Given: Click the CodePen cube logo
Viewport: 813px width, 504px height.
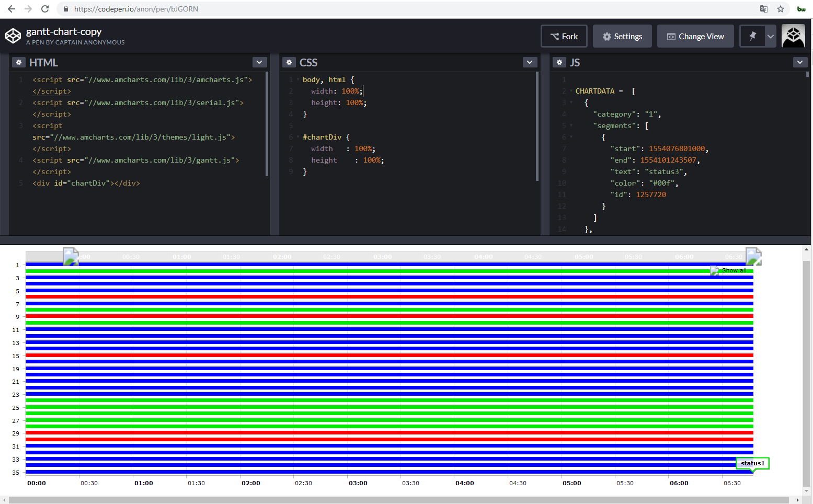Looking at the screenshot, I should (x=13, y=36).
